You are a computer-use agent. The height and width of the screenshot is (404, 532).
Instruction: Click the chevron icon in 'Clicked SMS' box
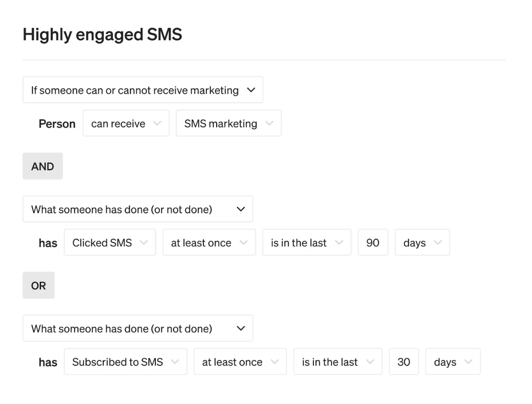[144, 242]
